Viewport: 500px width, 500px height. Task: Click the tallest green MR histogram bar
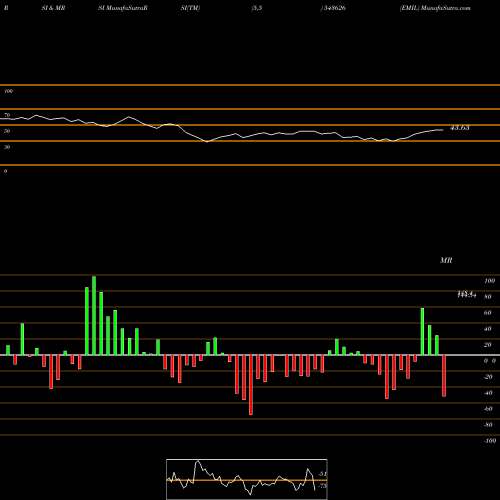click(94, 316)
